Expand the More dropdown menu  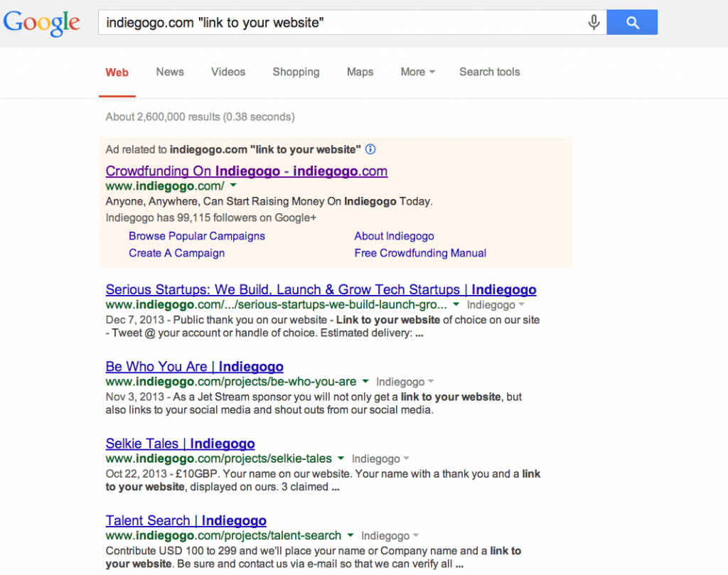pyautogui.click(x=418, y=72)
